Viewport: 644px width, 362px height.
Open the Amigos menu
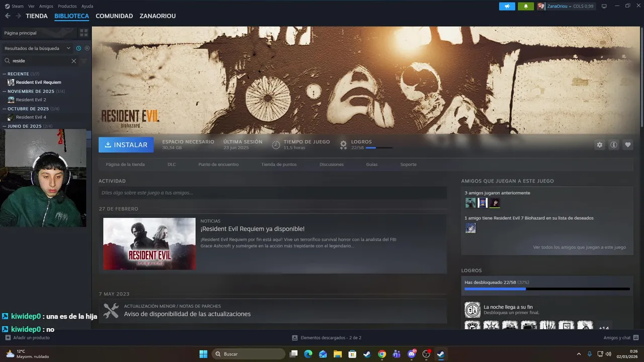coord(46,6)
